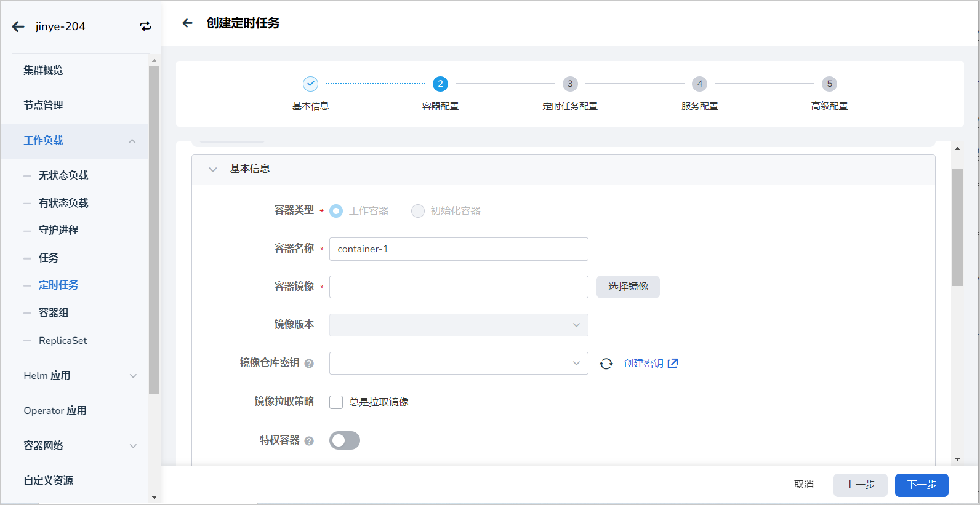Screen dimensions: 980x505
Task: Click help icon next to 特权容器
Action: click(x=309, y=441)
